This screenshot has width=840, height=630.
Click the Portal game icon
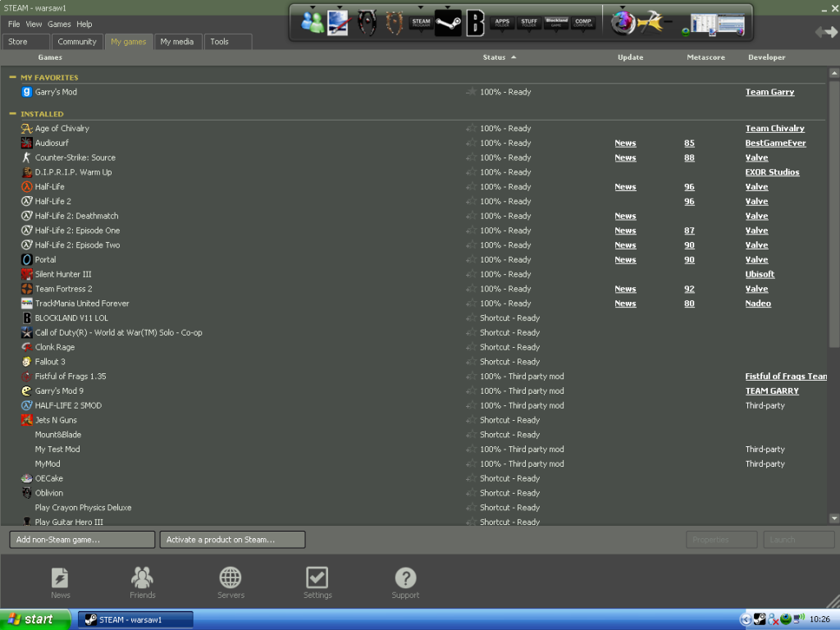tap(27, 260)
